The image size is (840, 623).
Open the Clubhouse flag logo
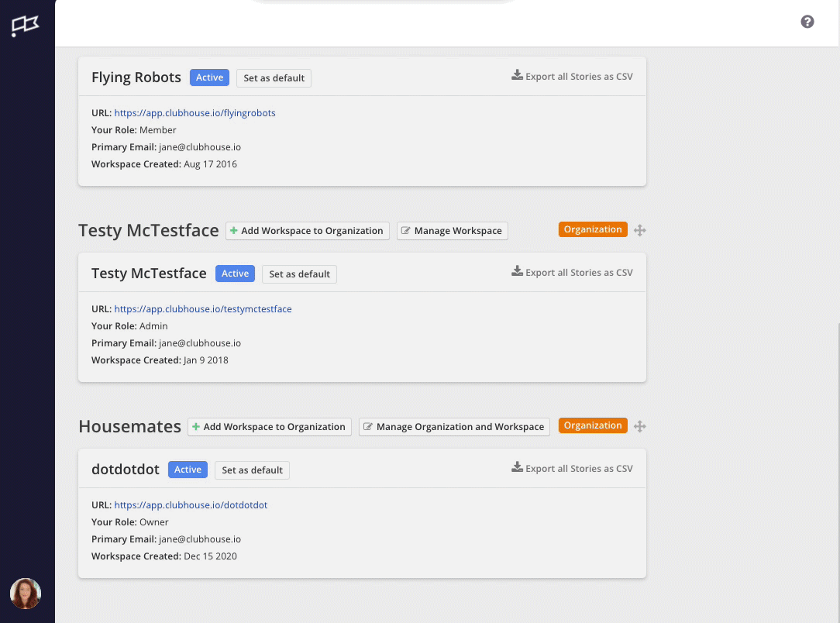click(x=25, y=25)
